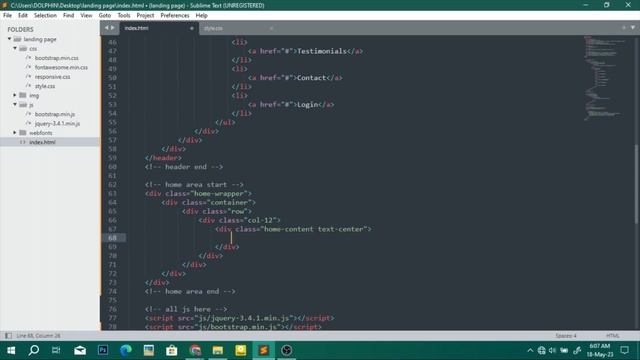Open jquery-3.4.1.min.js in sidebar
The width and height of the screenshot is (640, 360).
(x=57, y=123)
